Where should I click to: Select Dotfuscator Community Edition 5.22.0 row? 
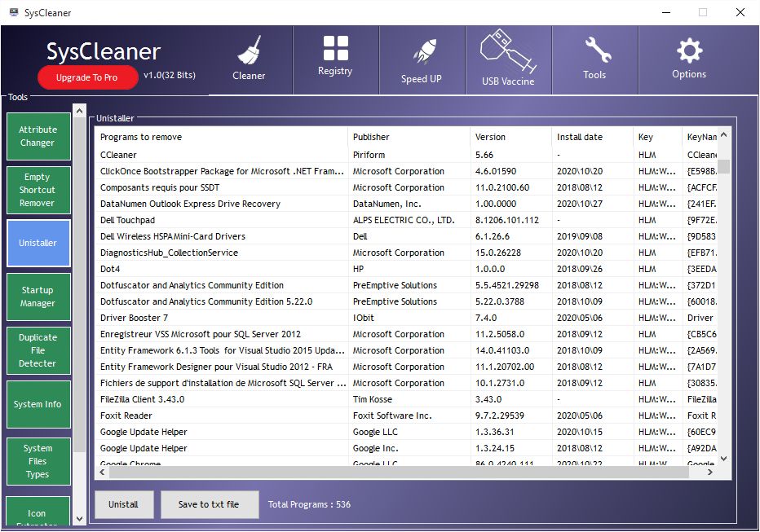click(406, 301)
